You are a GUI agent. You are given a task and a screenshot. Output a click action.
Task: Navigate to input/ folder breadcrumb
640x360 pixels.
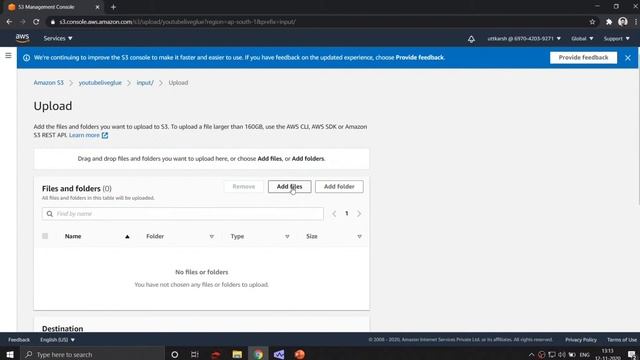[145, 82]
